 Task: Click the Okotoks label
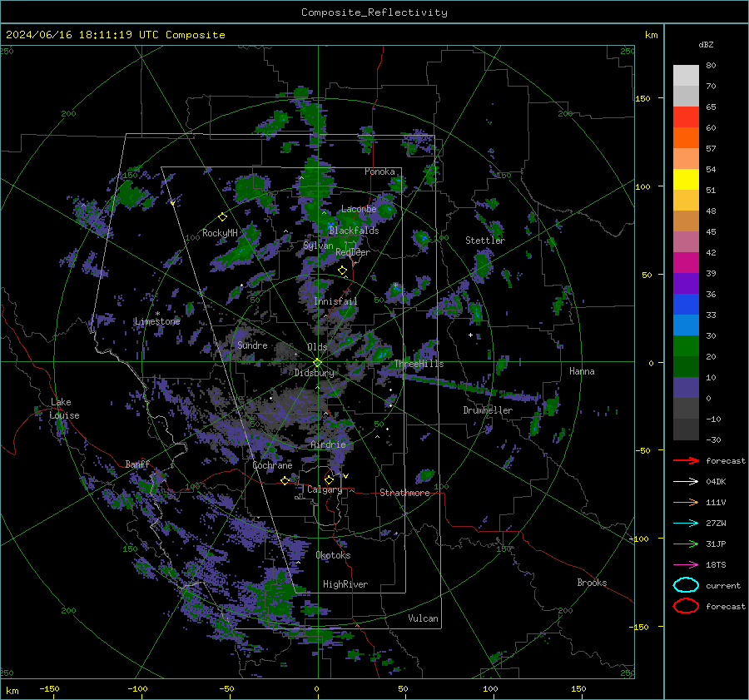pos(333,555)
